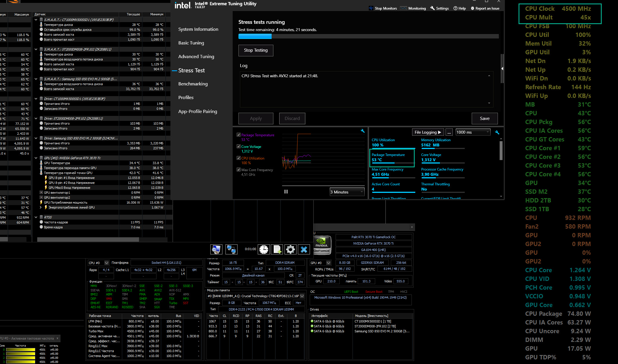Viewport: 618px width, 364px height.
Task: Click the Stop Testing button
Action: [x=256, y=50]
